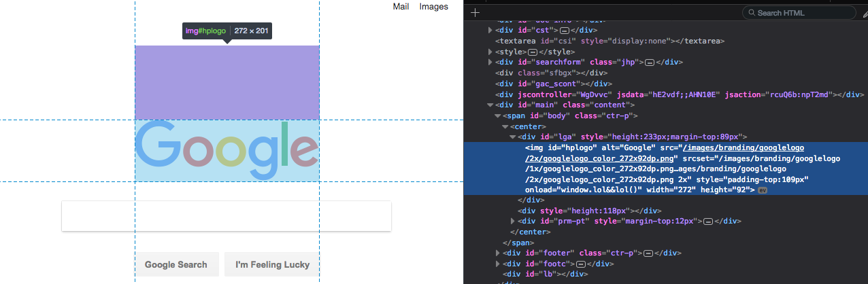Click the ellipsis badge in the footer div
The width and height of the screenshot is (868, 284).
pos(648,253)
